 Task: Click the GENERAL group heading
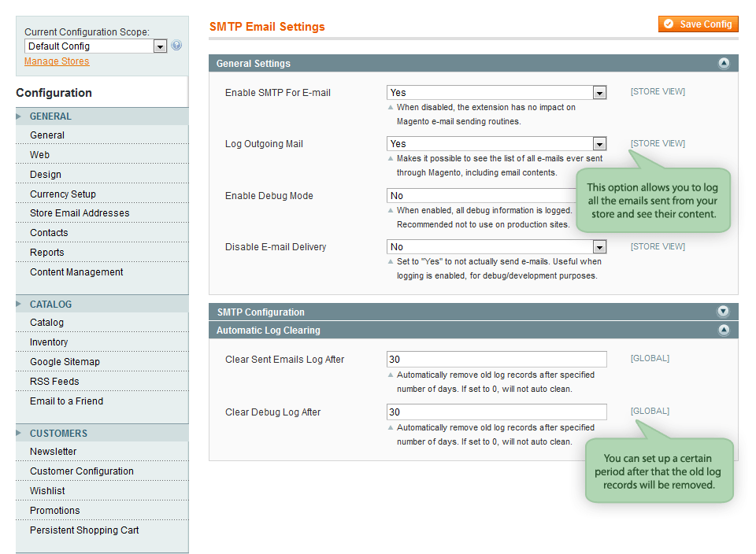pos(50,116)
